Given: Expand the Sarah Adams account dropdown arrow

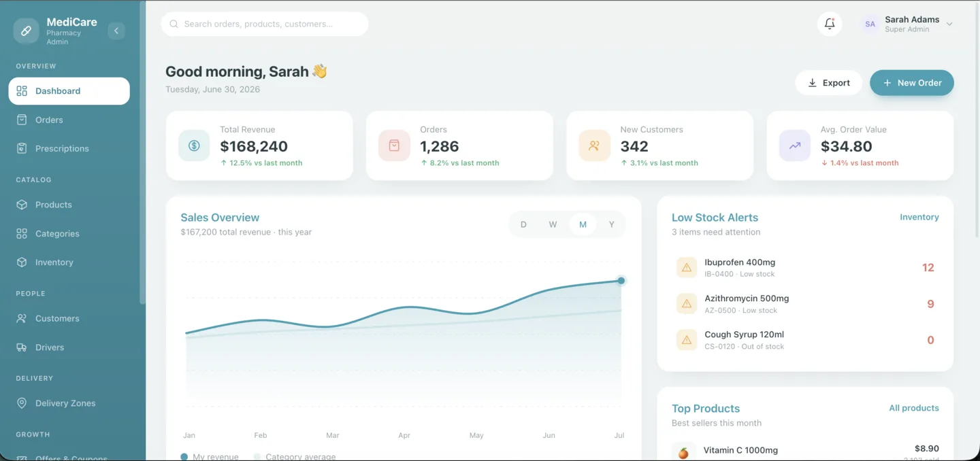Looking at the screenshot, I should tap(949, 24).
